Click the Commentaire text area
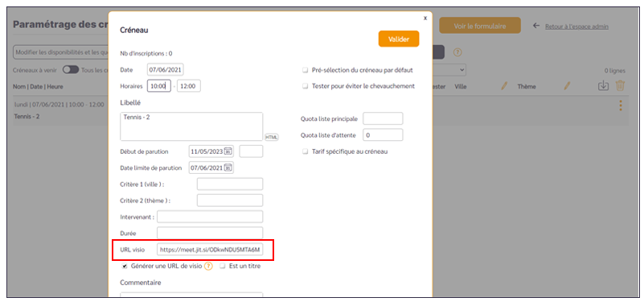This screenshot has width=644, height=306. [191, 295]
